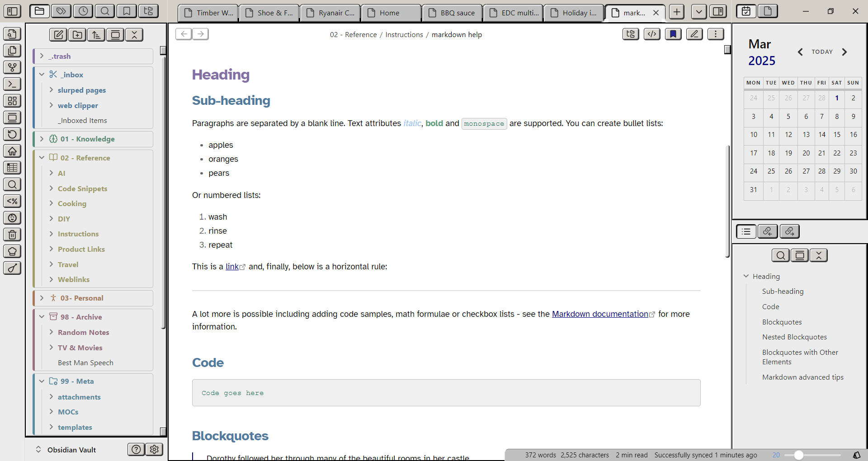Open vault switcher for Obsidian Vault
The height and width of the screenshot is (461, 868).
point(66,450)
